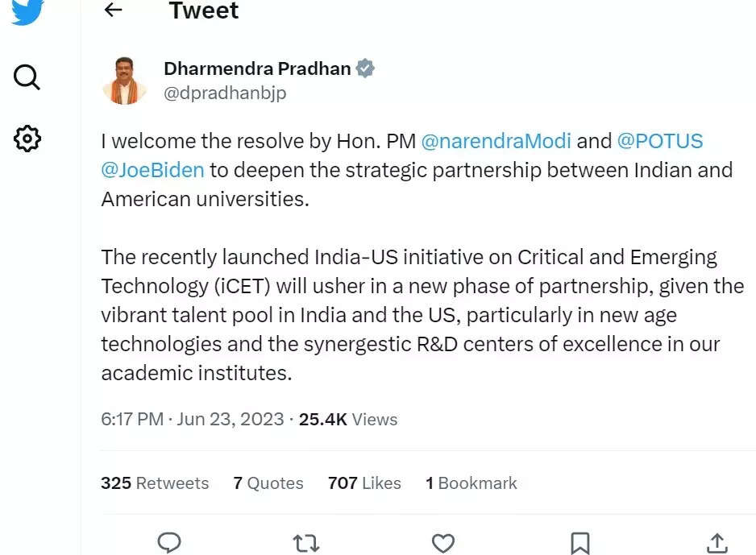Open Dharmendra Pradhan's profile picture
This screenshot has width=756, height=555.
(125, 79)
